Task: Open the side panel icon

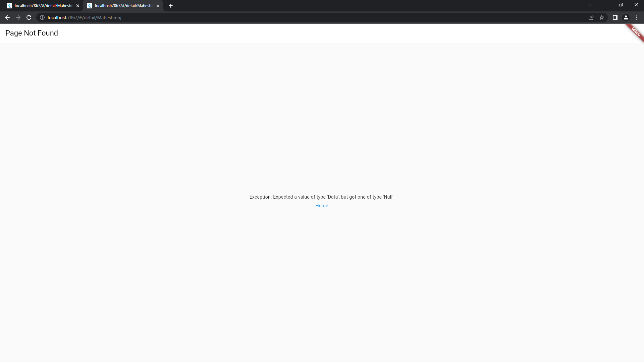Action: pos(615,17)
